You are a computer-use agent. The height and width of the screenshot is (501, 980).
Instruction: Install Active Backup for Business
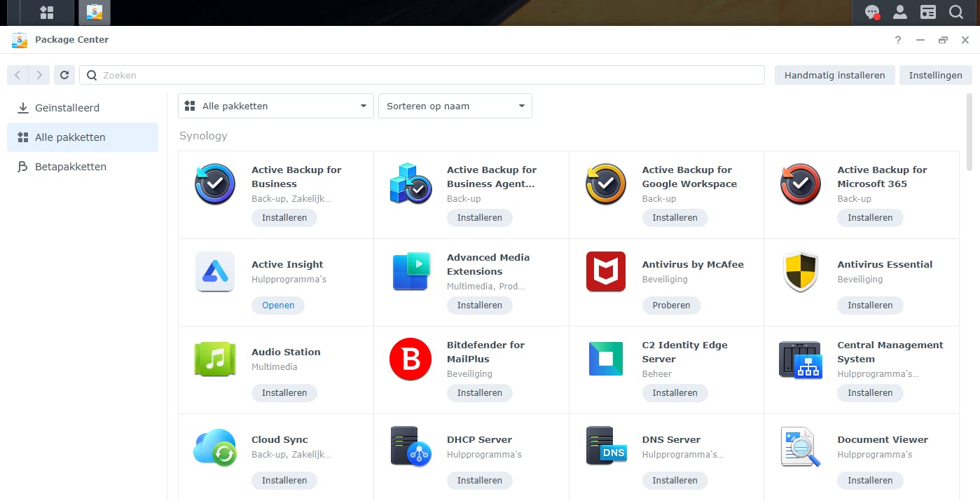(284, 218)
